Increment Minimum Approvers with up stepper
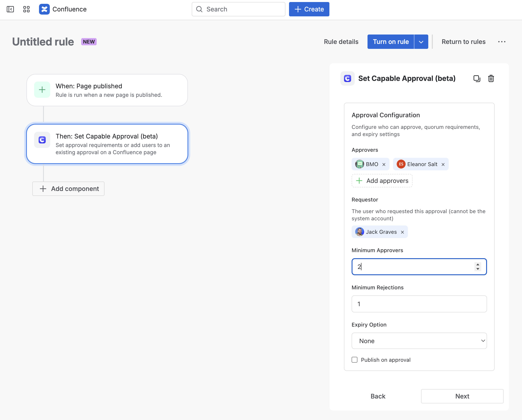522x420 pixels. (x=478, y=264)
